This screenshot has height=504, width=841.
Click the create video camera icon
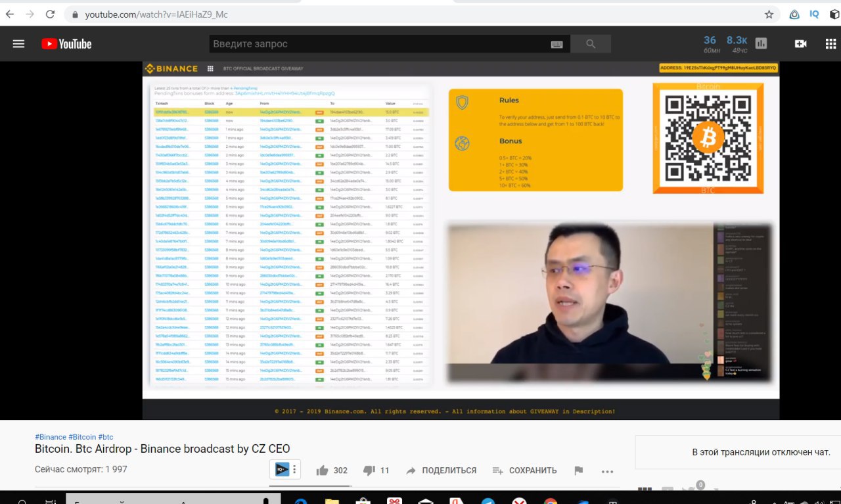pyautogui.click(x=800, y=43)
